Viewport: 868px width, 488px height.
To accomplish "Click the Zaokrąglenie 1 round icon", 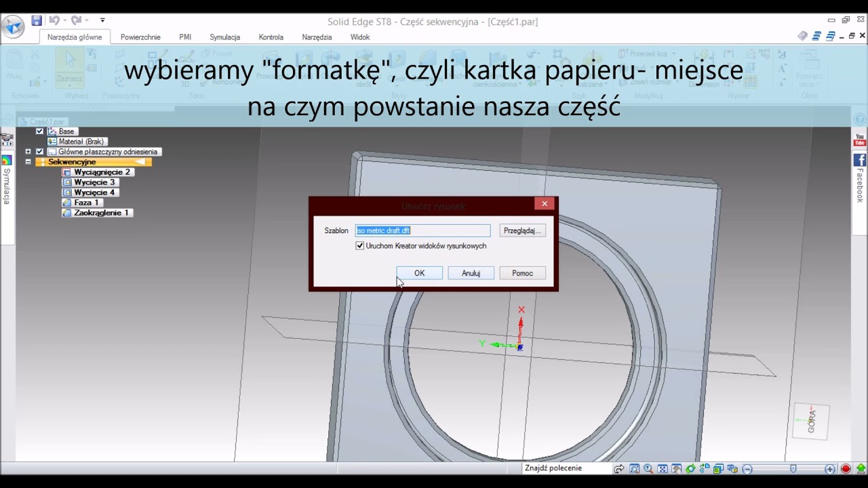I will click(66, 213).
